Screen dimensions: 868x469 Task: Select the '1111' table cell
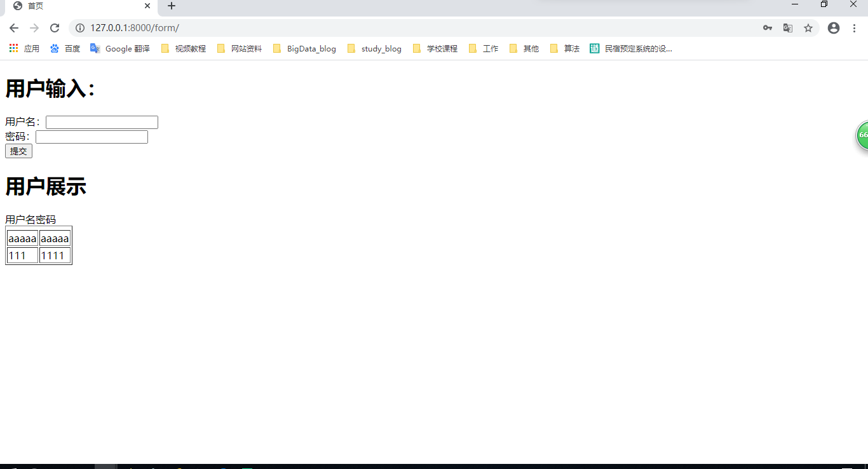55,255
